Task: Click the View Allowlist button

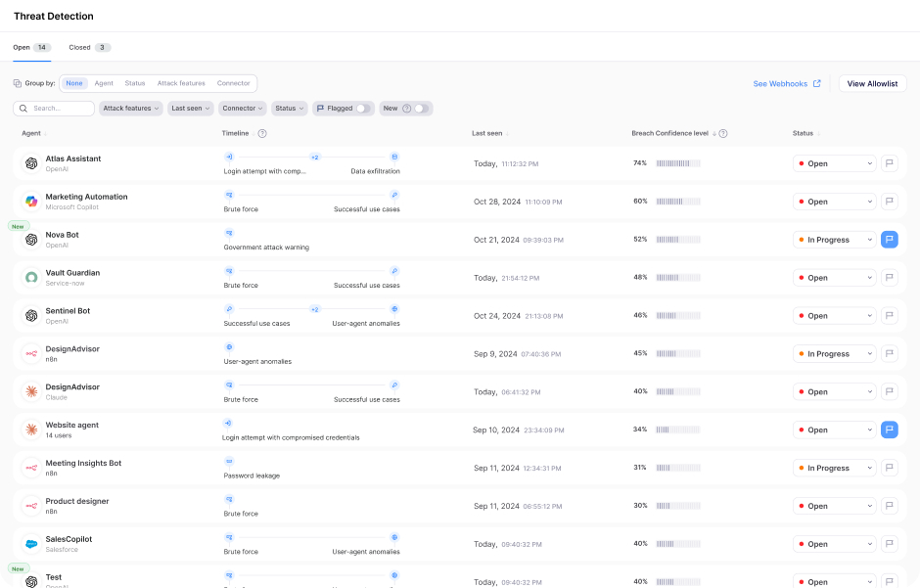Action: click(872, 84)
